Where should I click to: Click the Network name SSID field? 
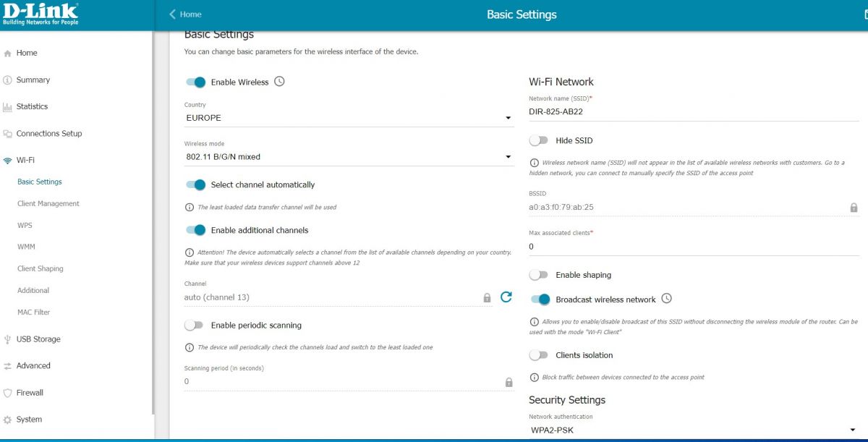coord(693,112)
